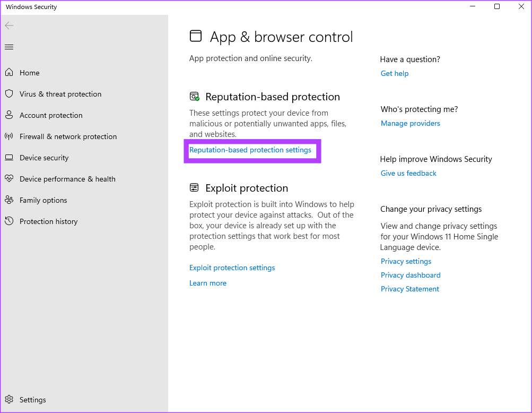
Task: Select Device security label in the sidebar
Action: tap(44, 158)
